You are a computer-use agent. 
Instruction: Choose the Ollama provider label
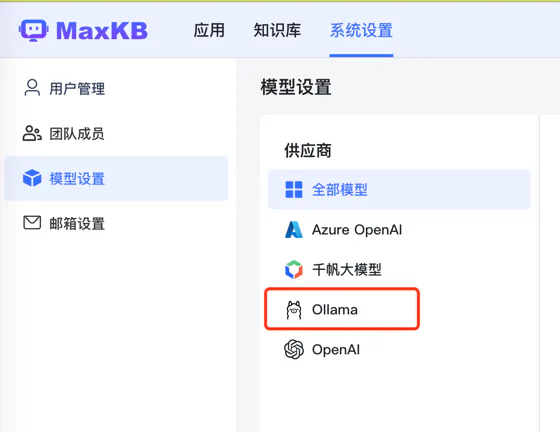pyautogui.click(x=335, y=310)
